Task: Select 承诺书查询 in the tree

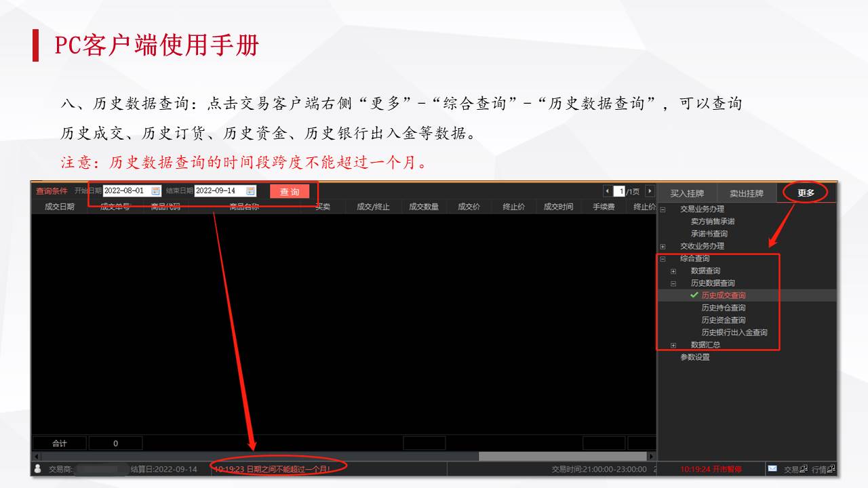Action: click(x=709, y=234)
